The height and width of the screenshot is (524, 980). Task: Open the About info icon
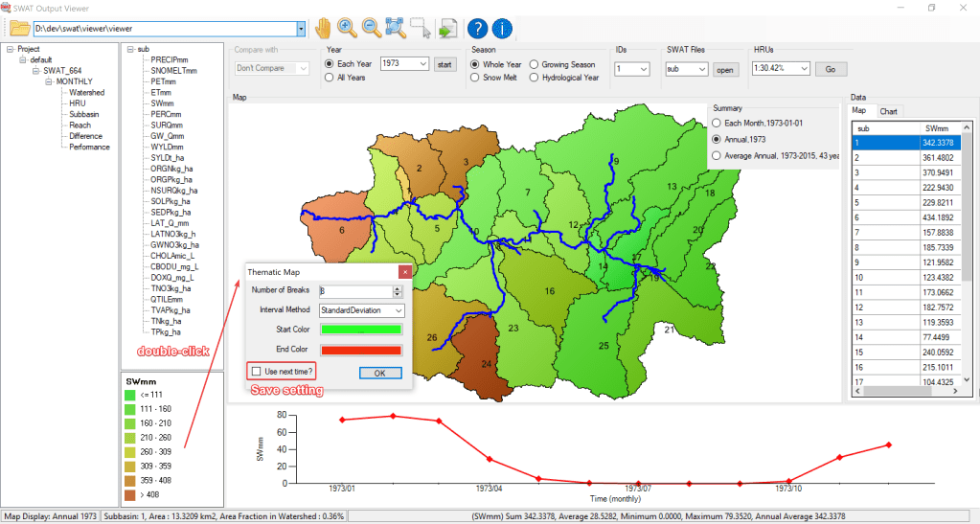(x=502, y=28)
